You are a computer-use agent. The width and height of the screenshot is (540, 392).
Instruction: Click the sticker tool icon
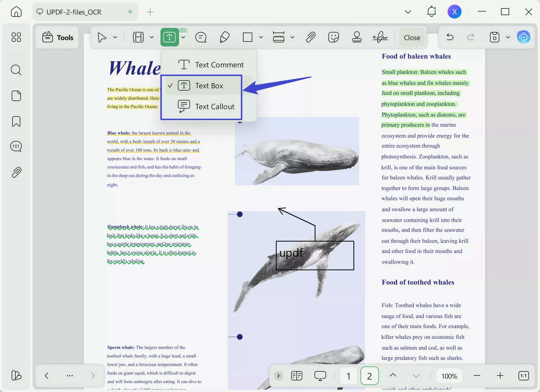[x=333, y=37]
